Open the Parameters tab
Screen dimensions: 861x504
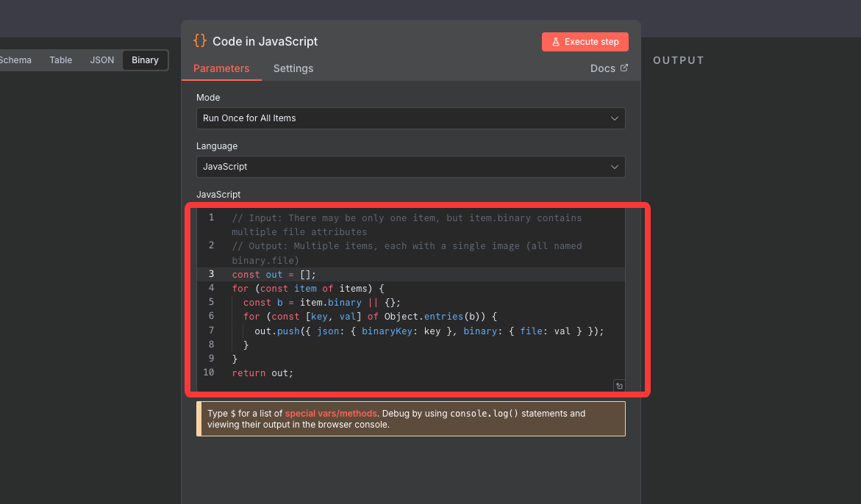[x=221, y=68]
